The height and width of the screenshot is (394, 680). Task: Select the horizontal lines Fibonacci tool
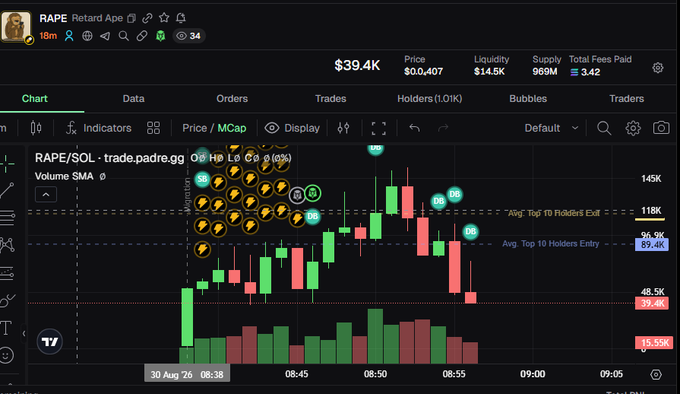click(x=7, y=218)
